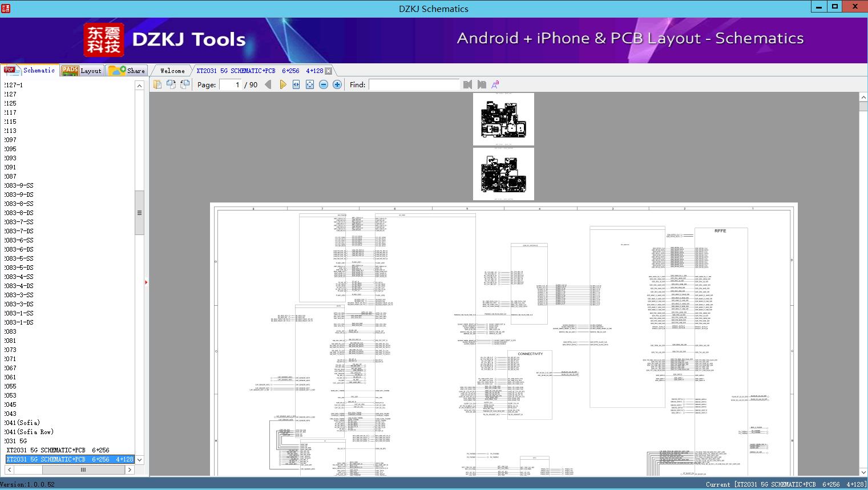The width and height of the screenshot is (868, 490).
Task: Collapse the left panel via red splitter arrow
Action: 146,282
